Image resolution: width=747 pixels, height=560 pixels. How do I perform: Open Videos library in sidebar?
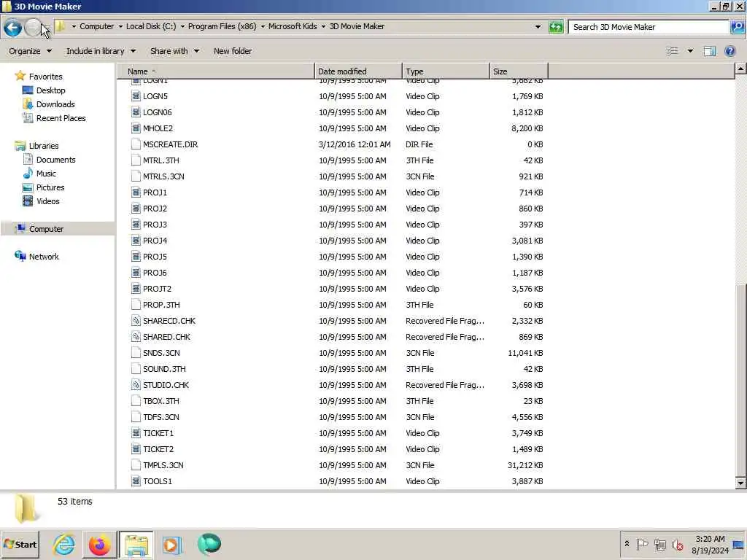pos(47,201)
